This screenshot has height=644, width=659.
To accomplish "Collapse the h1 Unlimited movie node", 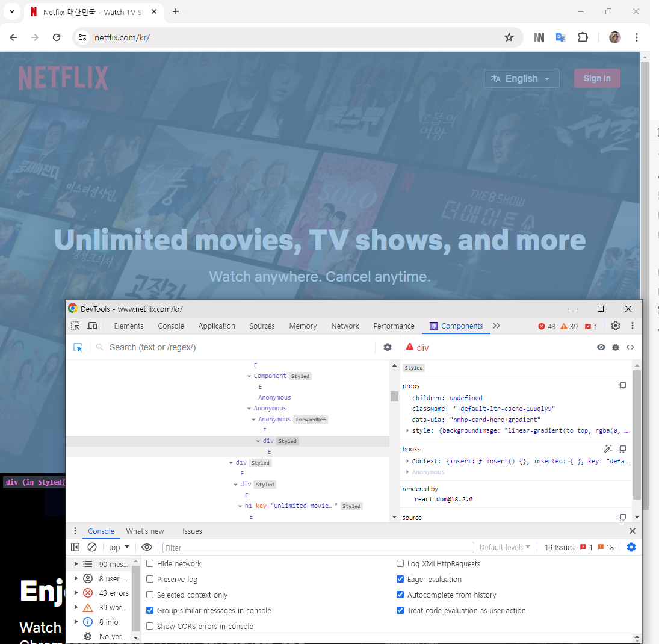I will tap(240, 506).
